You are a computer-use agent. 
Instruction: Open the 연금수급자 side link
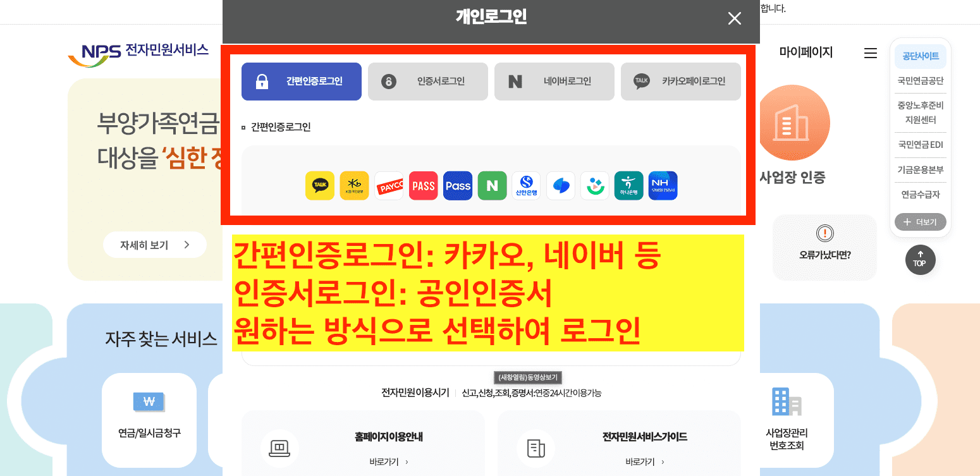point(921,195)
